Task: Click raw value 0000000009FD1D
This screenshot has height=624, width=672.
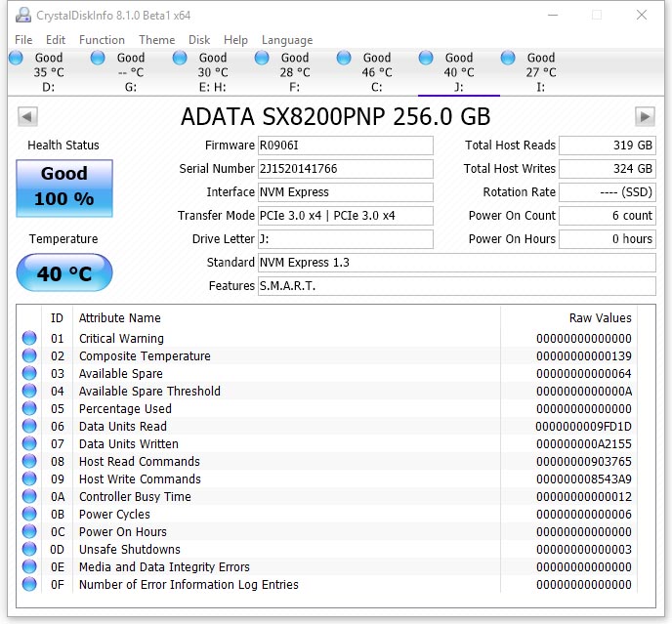Action: 583,427
